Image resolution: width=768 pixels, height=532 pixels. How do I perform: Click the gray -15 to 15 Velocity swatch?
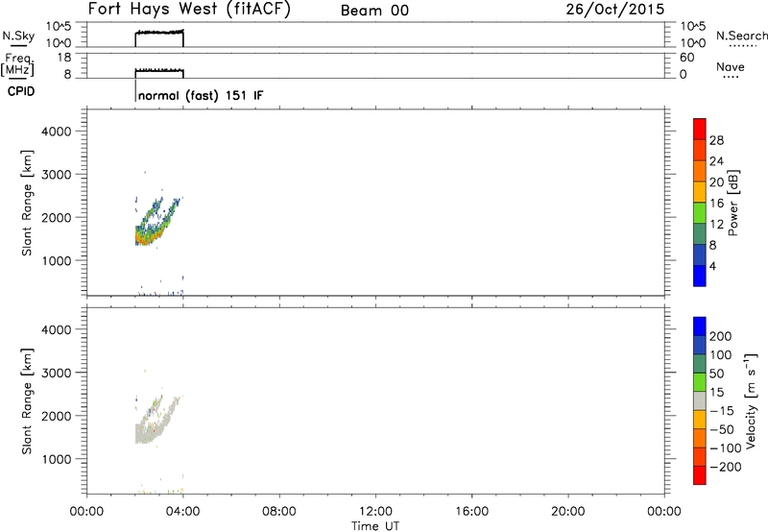click(x=700, y=401)
